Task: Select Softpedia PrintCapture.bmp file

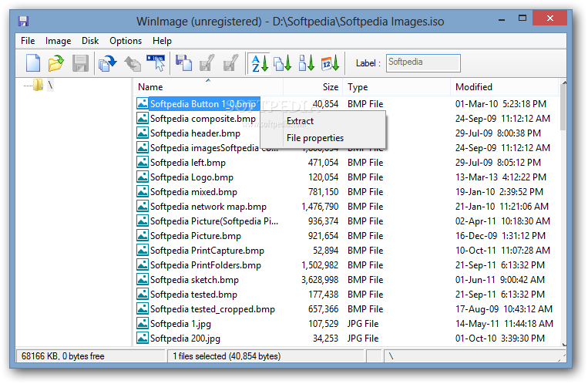Action: tap(207, 251)
